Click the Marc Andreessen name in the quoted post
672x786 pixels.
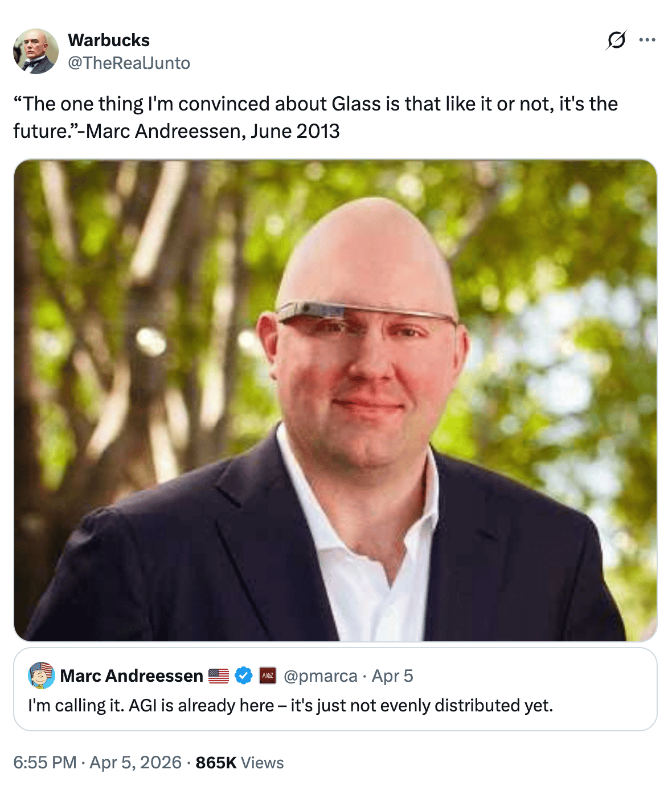point(132,676)
